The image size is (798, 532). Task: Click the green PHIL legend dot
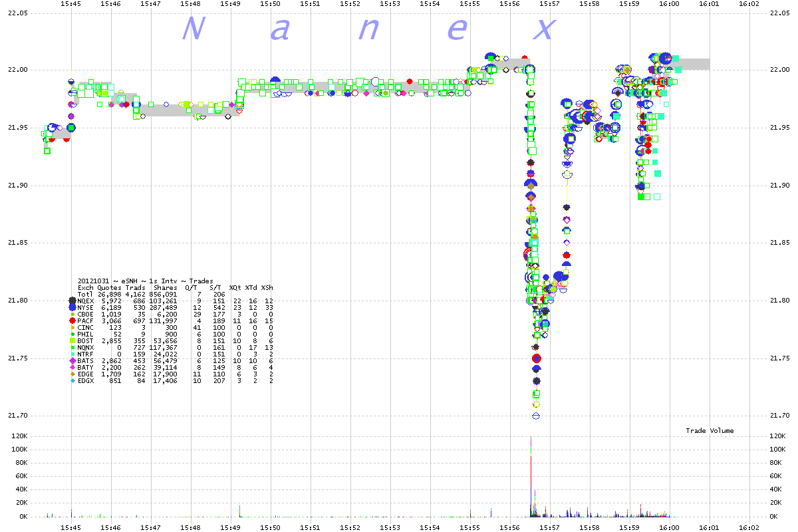coord(72,334)
